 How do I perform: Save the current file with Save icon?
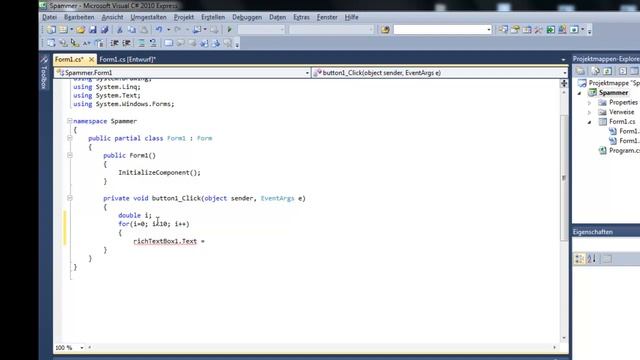(x=93, y=30)
